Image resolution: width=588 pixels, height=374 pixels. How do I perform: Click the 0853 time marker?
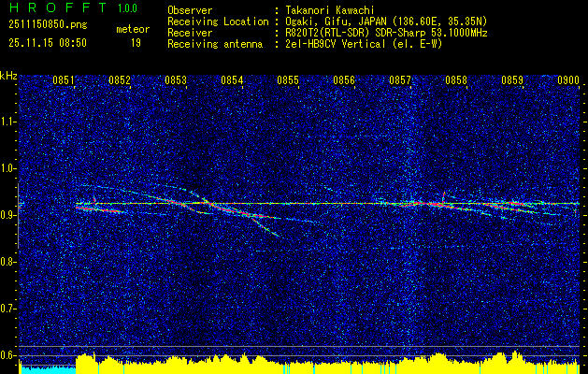pos(176,80)
